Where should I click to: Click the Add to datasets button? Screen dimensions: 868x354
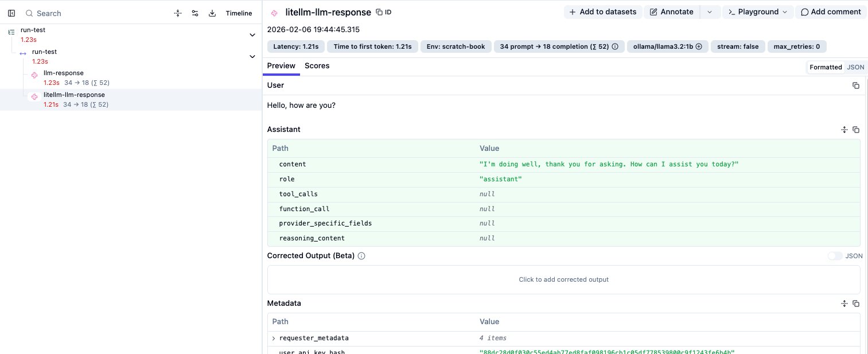pyautogui.click(x=602, y=12)
